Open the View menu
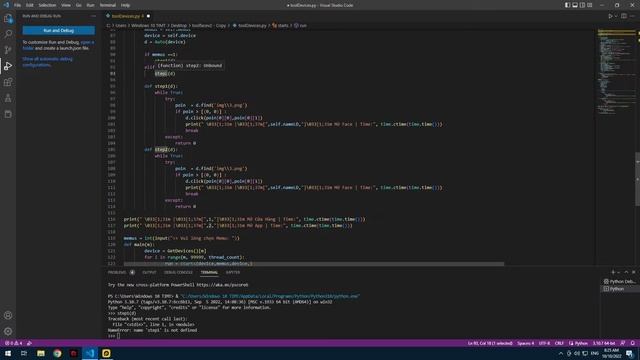Image resolution: width=640 pixels, height=360 pixels. point(66,5)
